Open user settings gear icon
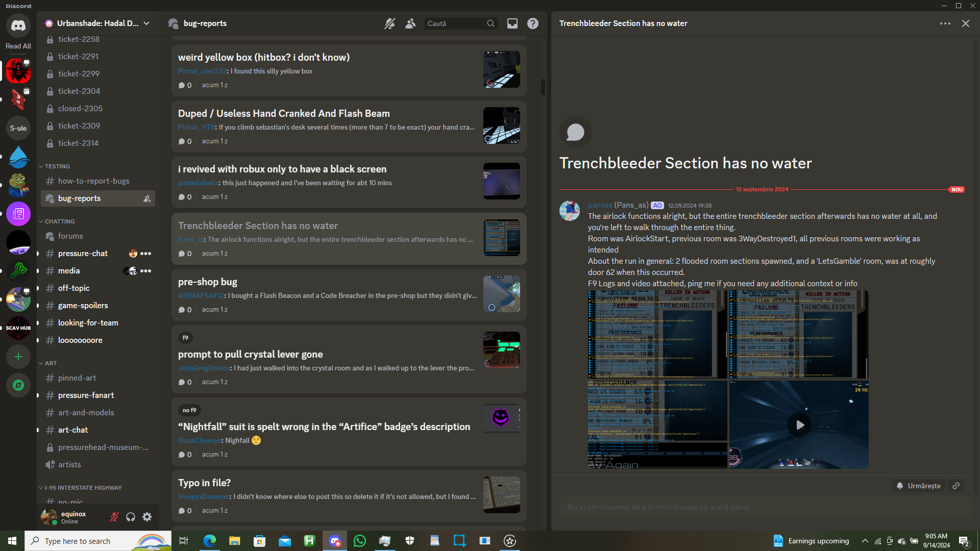Viewport: 980px width, 551px height. coord(147,517)
